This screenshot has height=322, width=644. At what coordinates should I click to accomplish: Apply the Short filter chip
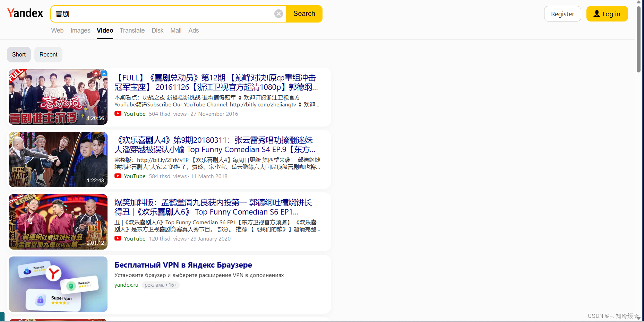pyautogui.click(x=19, y=54)
